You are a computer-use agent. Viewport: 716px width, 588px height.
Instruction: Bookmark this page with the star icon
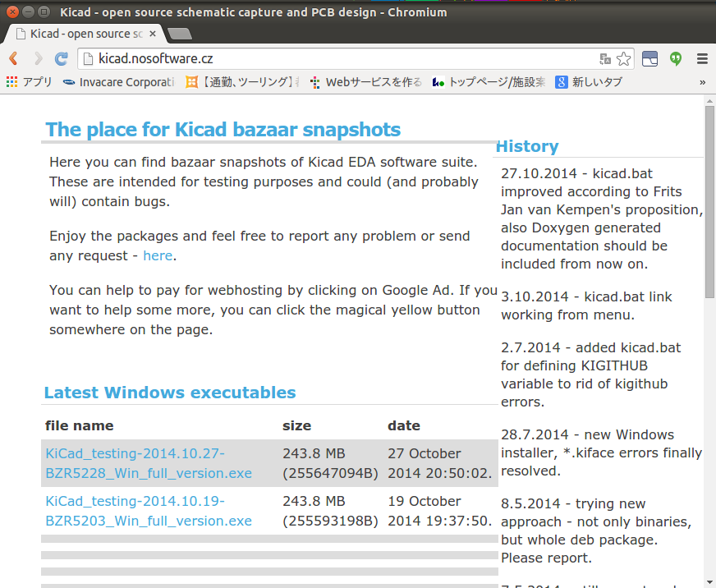coord(624,58)
